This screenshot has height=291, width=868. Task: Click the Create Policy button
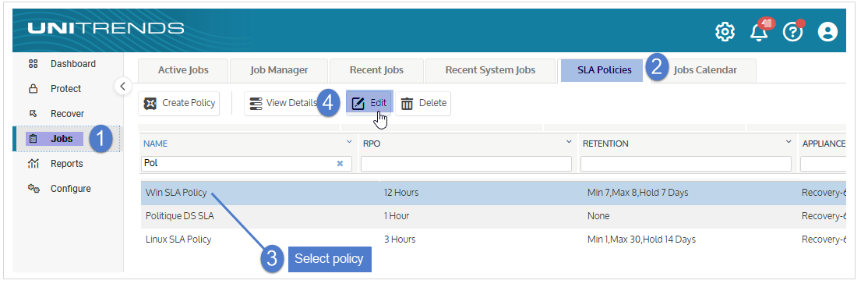pyautogui.click(x=178, y=104)
